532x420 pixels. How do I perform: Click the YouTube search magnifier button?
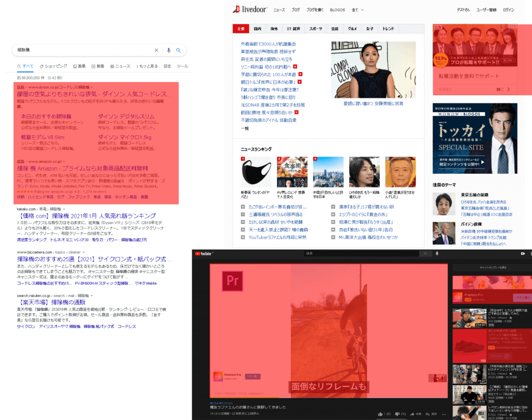425,254
